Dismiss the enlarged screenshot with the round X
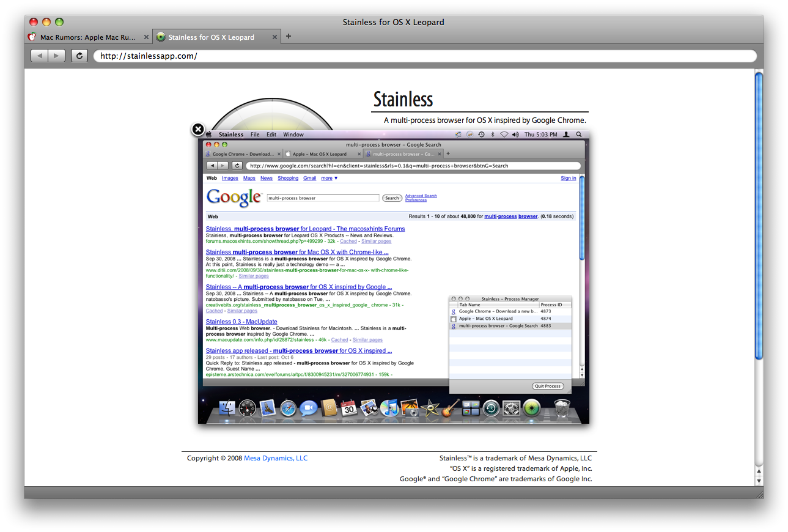Viewport: 788px width, 532px height. pyautogui.click(x=197, y=129)
